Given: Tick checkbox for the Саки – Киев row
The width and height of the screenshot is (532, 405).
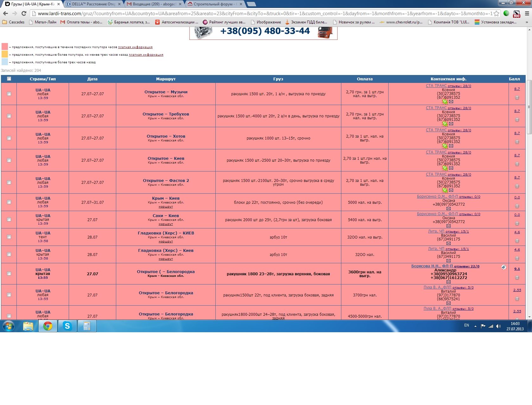Looking at the screenshot, I should [x=9, y=219].
